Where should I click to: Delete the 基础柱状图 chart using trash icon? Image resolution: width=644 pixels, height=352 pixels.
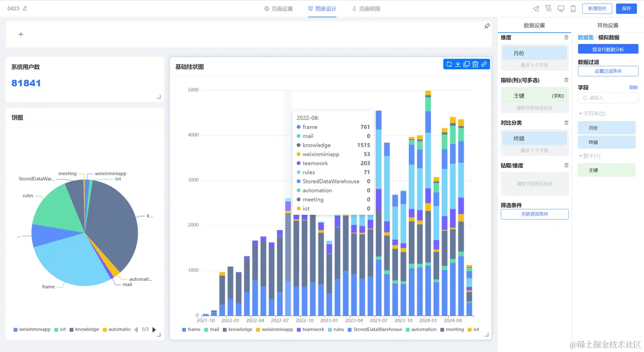[x=475, y=64]
